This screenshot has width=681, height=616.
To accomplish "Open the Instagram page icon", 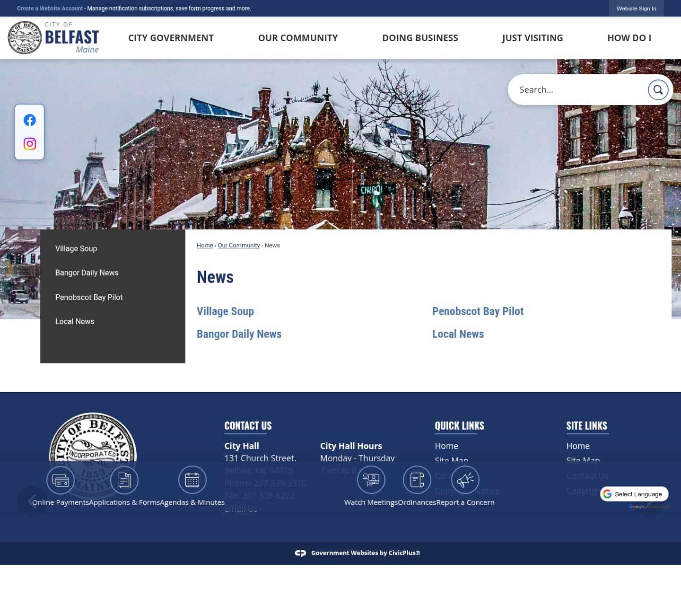I will [x=29, y=143].
